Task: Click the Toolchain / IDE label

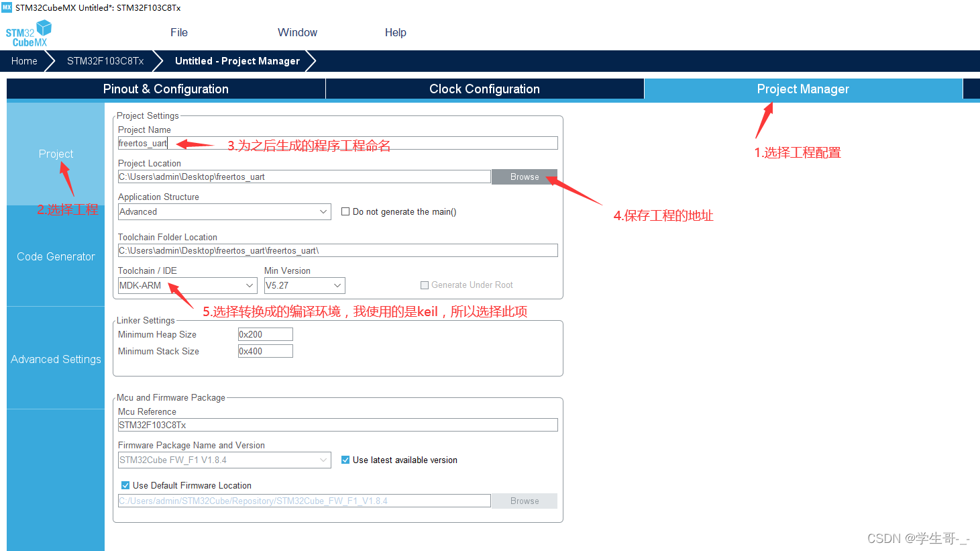Action: (x=148, y=270)
